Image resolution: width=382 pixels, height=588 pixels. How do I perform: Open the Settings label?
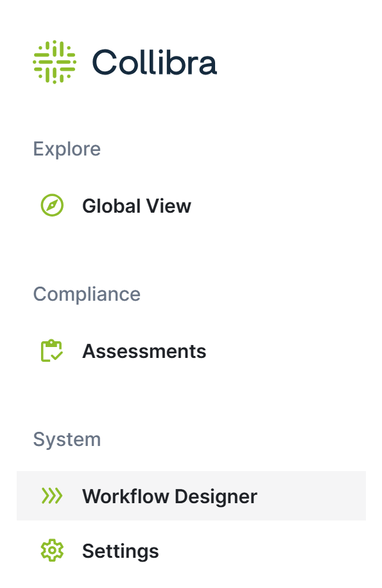pos(121,551)
